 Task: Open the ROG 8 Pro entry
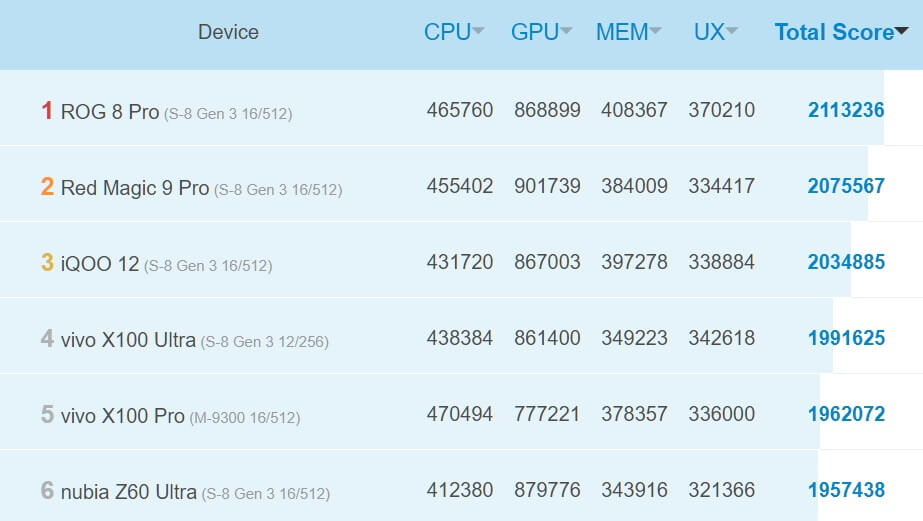pos(110,111)
